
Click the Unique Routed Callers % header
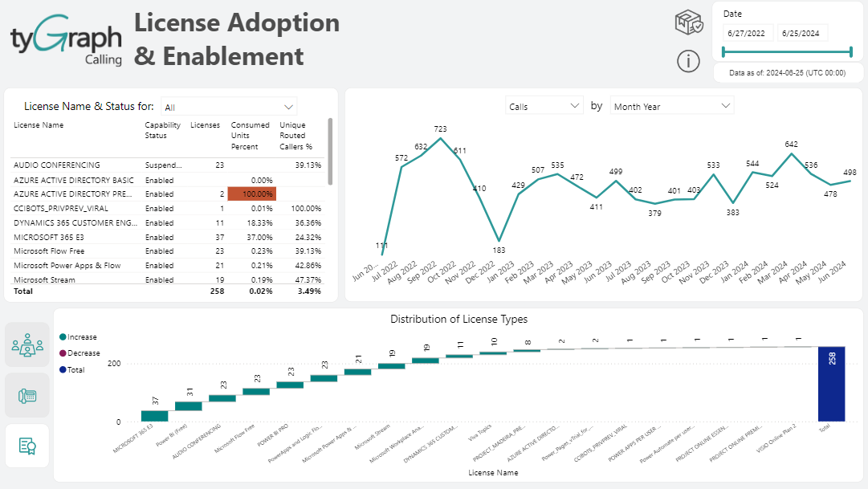pyautogui.click(x=299, y=136)
